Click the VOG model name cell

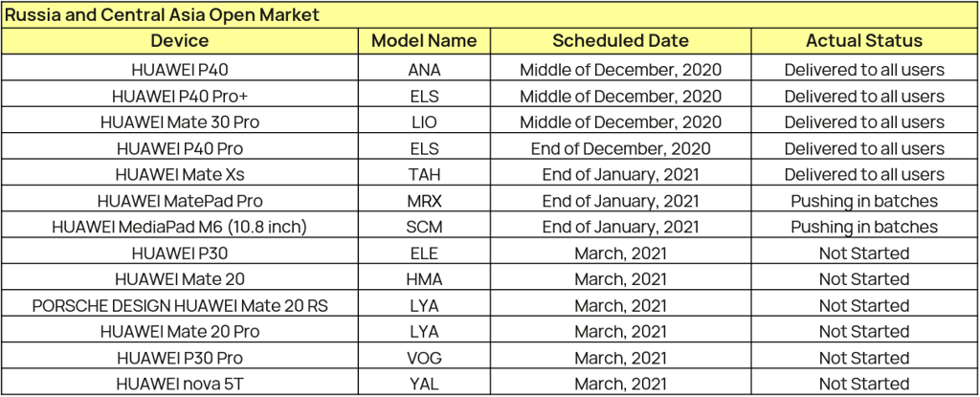(424, 358)
